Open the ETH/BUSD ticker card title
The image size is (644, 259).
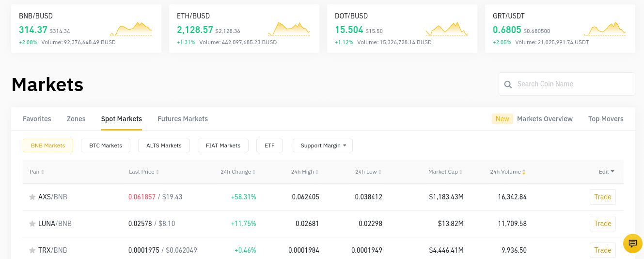tap(193, 16)
